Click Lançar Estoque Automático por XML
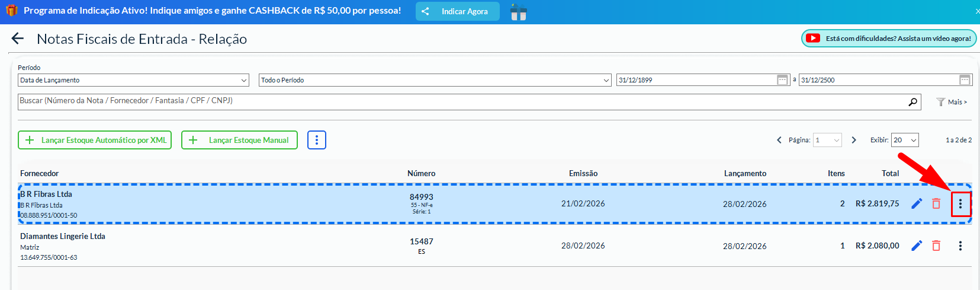The height and width of the screenshot is (290, 980). [x=95, y=140]
